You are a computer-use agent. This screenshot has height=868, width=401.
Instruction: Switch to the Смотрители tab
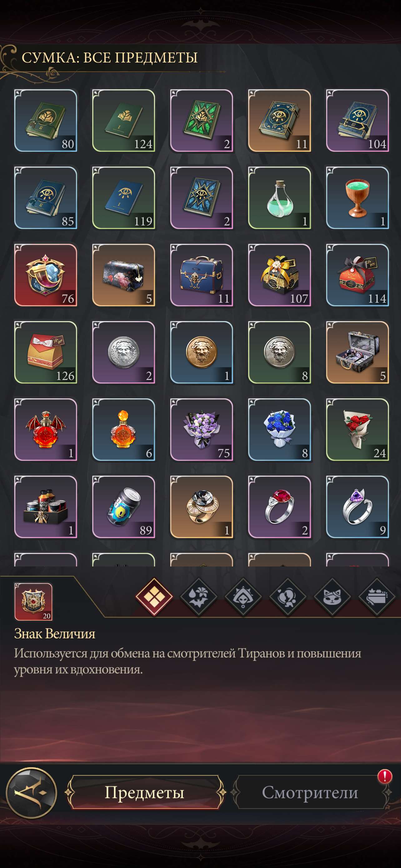[310, 792]
